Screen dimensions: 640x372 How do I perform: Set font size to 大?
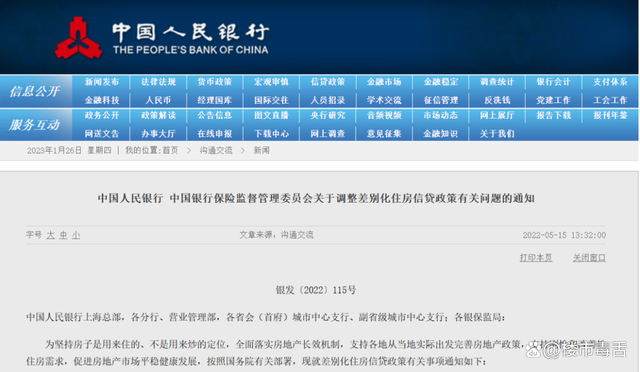(x=51, y=235)
